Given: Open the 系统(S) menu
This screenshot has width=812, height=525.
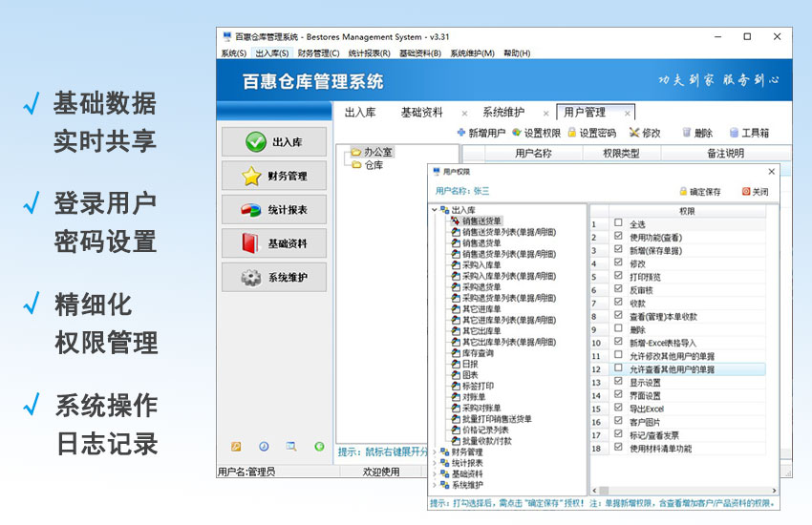Looking at the screenshot, I should coord(233,53).
